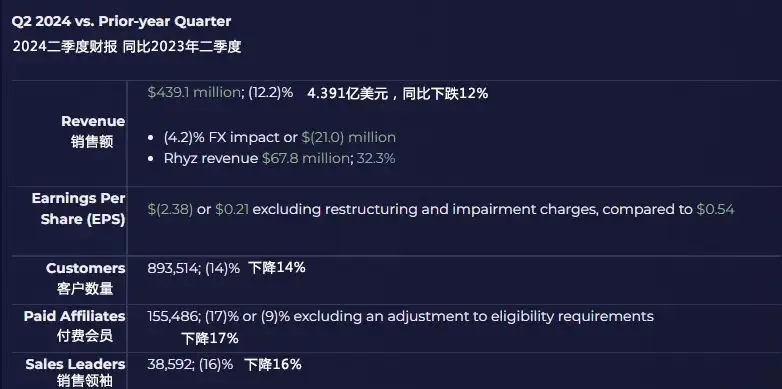Click the Sales Leaders 销售领袖 label
The height and width of the screenshot is (389, 782).
click(75, 373)
